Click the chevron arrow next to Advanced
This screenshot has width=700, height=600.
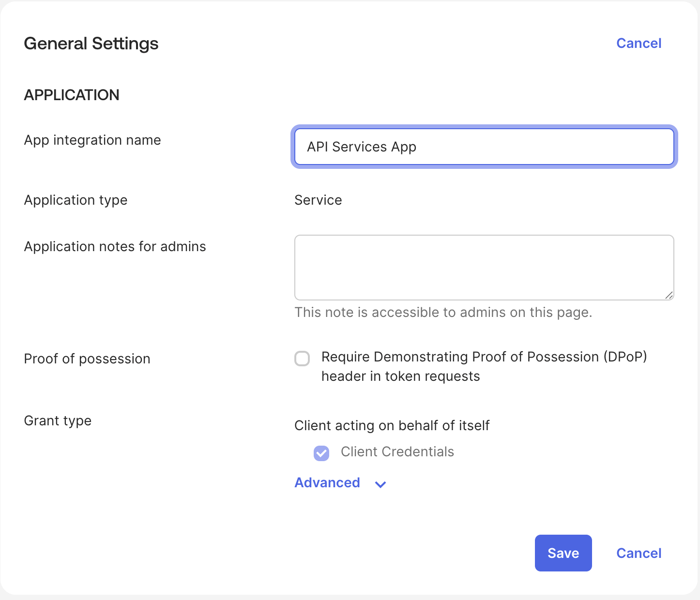[380, 484]
